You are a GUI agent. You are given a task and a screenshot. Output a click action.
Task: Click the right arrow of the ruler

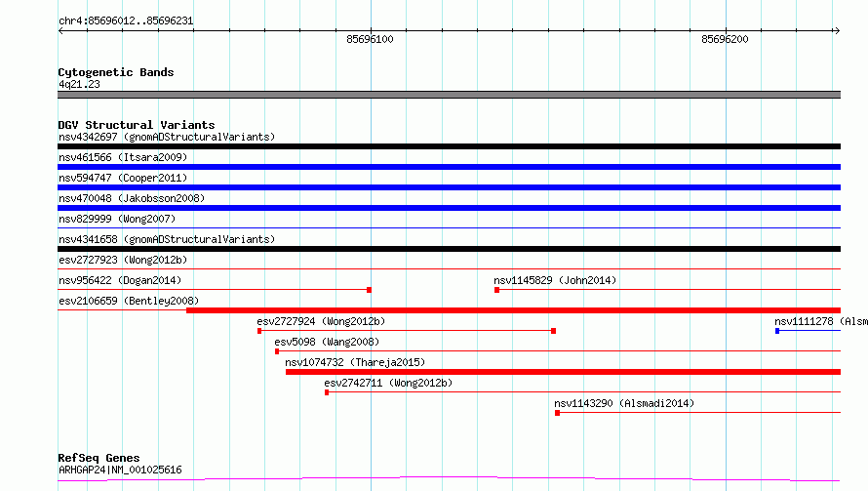click(837, 31)
